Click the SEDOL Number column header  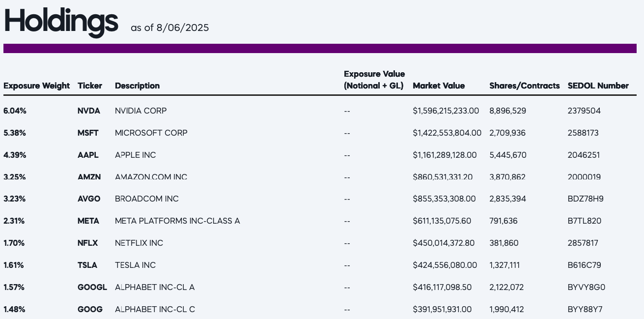coord(598,86)
